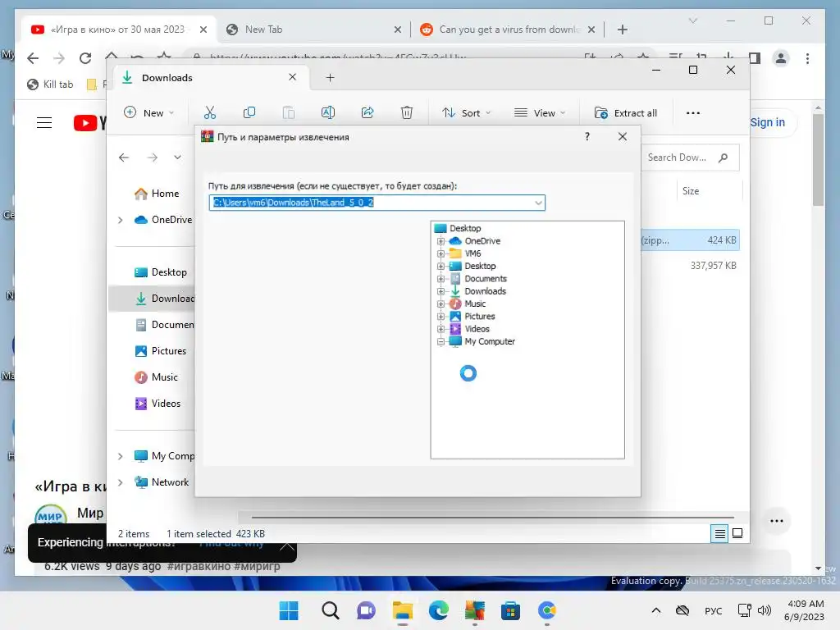Screen dimensions: 840x630
Task: Click the Windows Start button
Action: pos(289,610)
